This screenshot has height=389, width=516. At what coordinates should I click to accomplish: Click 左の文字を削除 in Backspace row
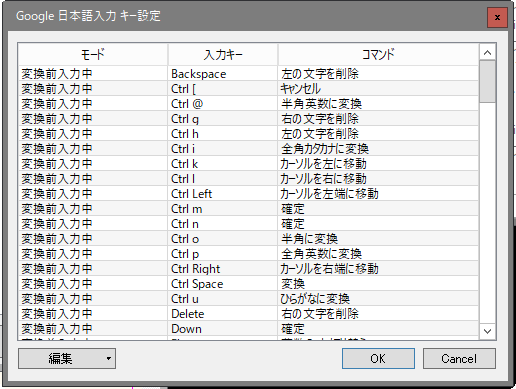coord(378,74)
